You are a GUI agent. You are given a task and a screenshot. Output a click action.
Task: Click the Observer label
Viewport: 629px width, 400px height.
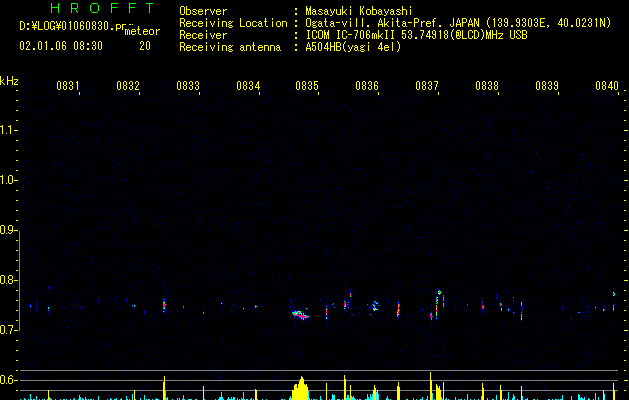pos(203,11)
